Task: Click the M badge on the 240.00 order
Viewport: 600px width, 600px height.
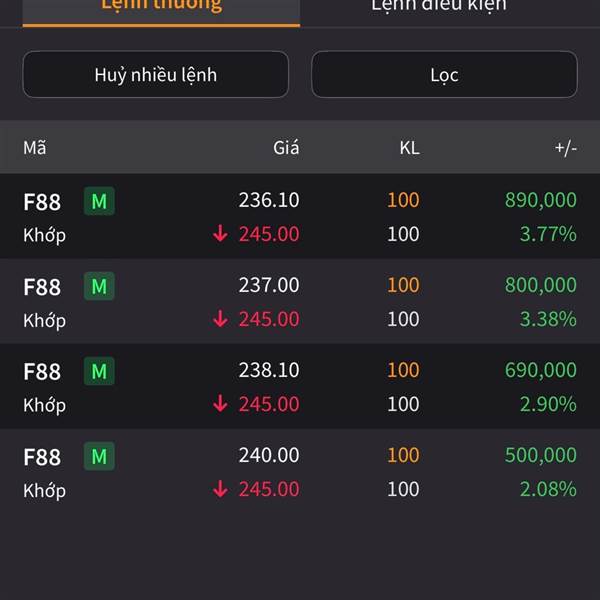Action: (x=99, y=457)
